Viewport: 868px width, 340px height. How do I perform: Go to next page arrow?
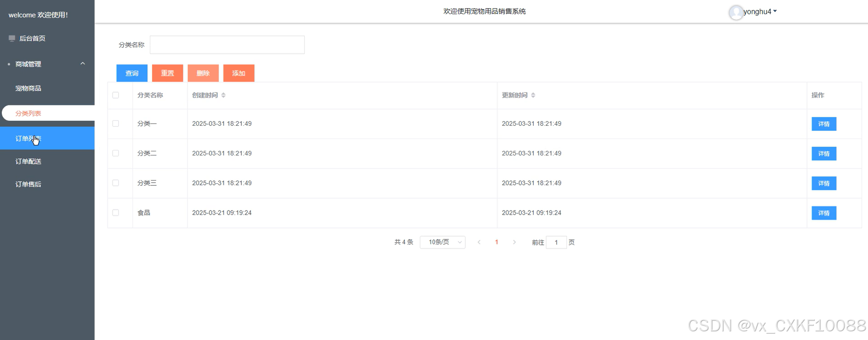[514, 242]
